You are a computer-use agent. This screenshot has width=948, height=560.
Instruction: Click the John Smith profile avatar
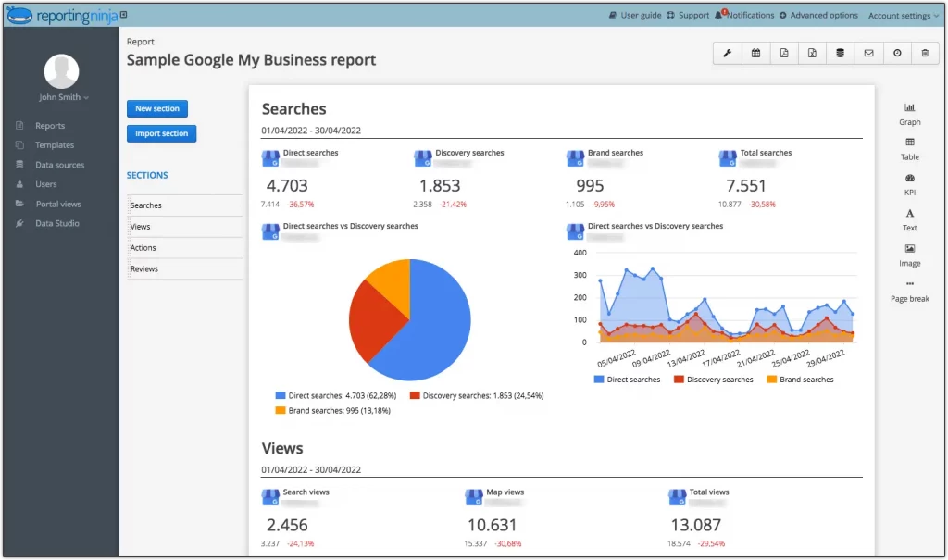(x=61, y=70)
